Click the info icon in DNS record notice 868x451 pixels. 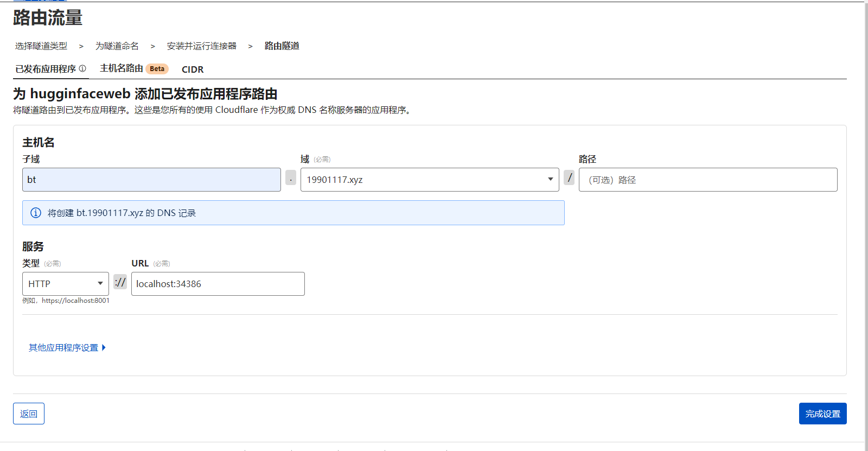point(36,213)
